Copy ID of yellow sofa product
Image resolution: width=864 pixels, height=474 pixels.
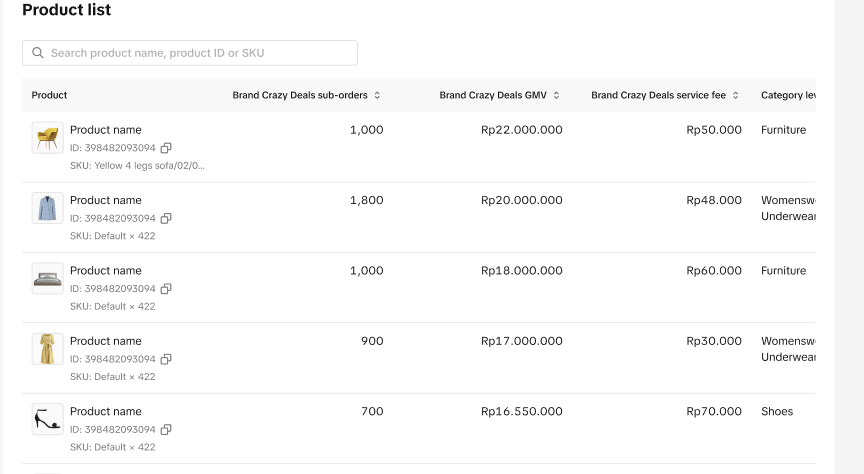click(x=166, y=148)
